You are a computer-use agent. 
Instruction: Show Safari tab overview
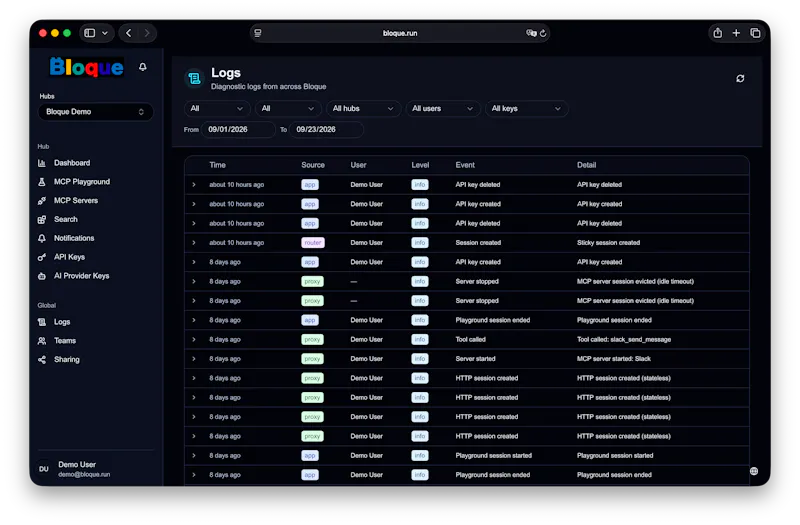point(755,33)
